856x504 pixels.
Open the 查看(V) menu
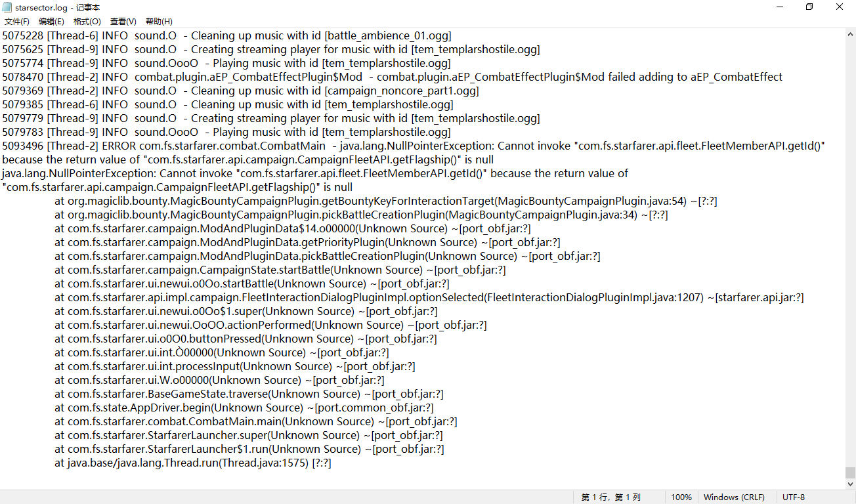(x=123, y=22)
